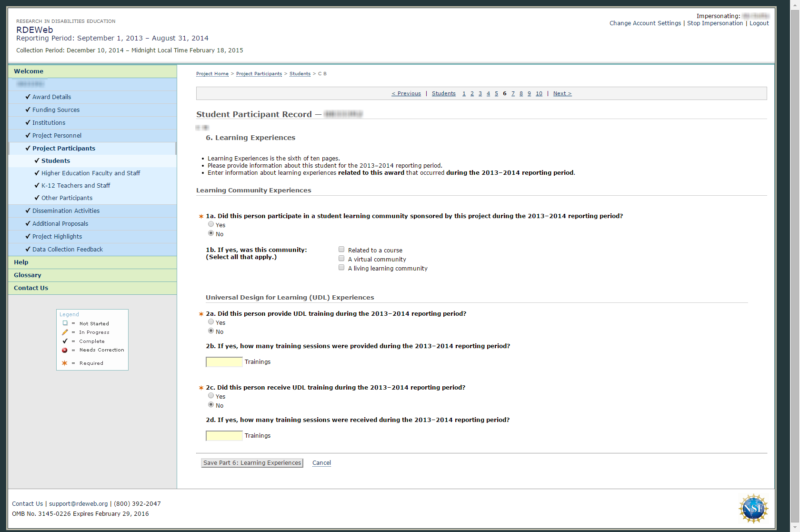Select Yes for providing UDL training
The width and height of the screenshot is (800, 532).
[x=211, y=322]
